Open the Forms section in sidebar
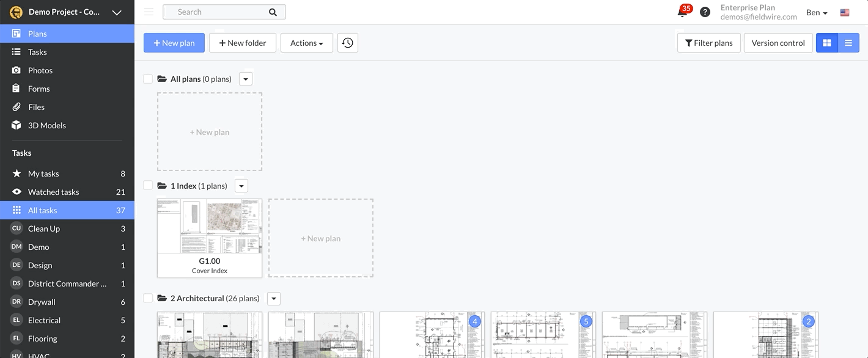 pyautogui.click(x=38, y=88)
